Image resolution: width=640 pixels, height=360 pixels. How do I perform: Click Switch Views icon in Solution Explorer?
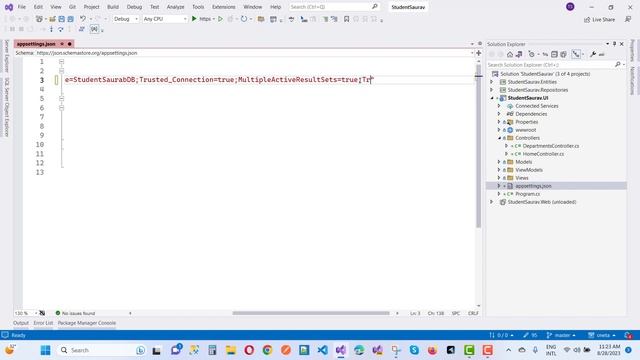coord(519,54)
